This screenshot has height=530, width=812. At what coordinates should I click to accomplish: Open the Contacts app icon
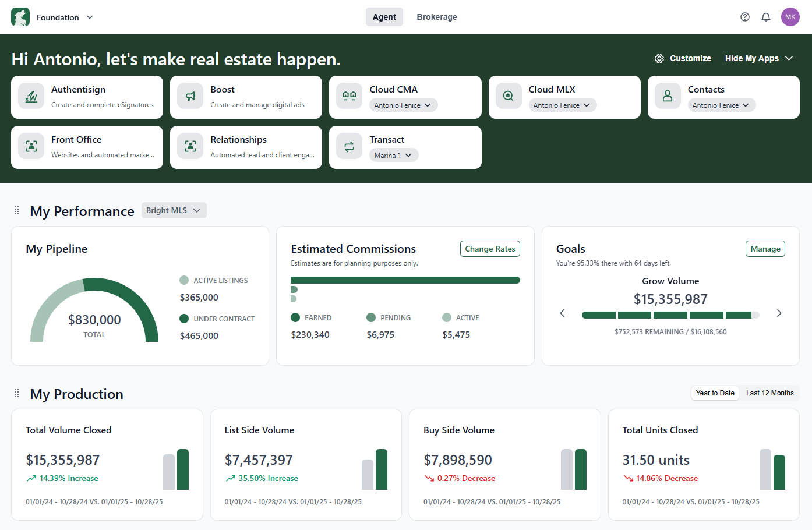point(667,96)
